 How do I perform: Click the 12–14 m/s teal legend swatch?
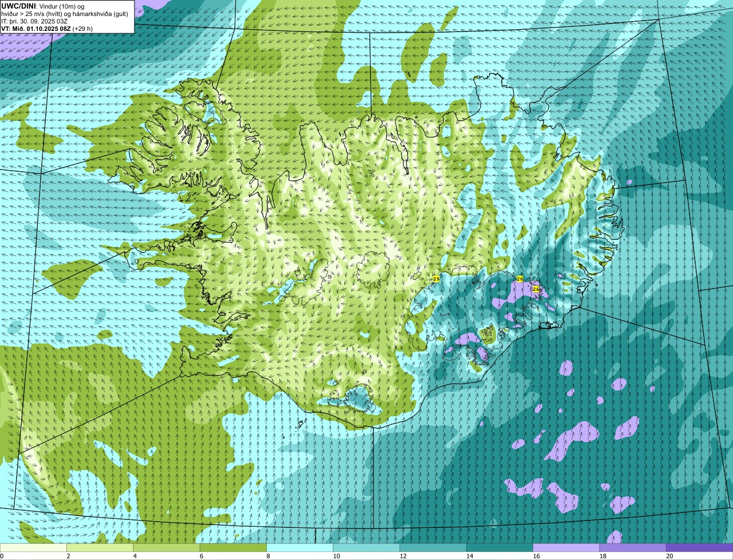tap(433, 547)
